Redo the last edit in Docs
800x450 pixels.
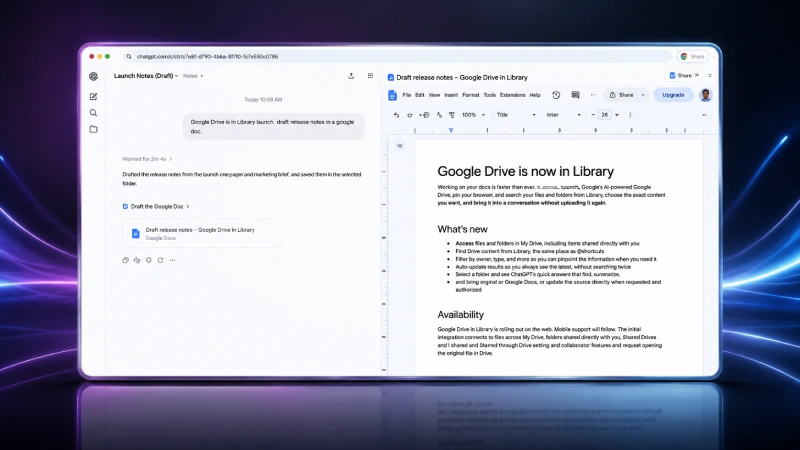[x=410, y=115]
